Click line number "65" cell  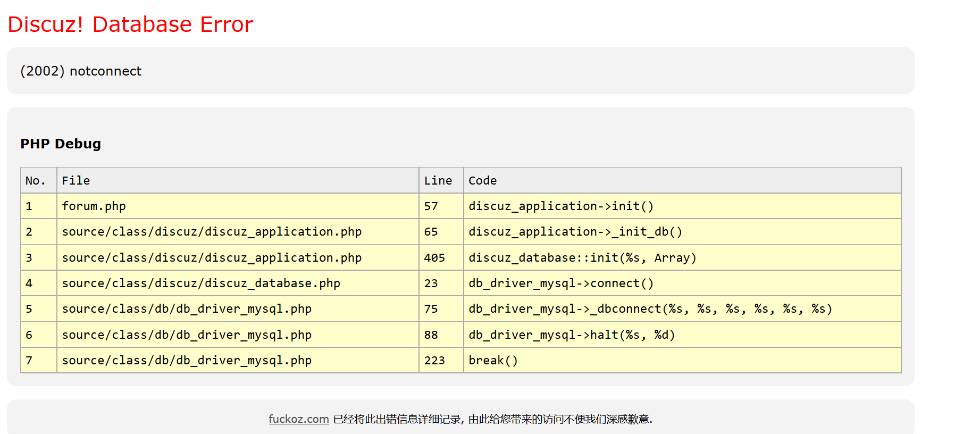tap(441, 232)
